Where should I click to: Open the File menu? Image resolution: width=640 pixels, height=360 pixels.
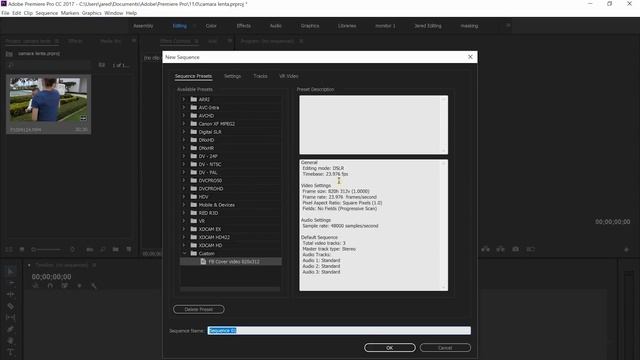coord(5,13)
